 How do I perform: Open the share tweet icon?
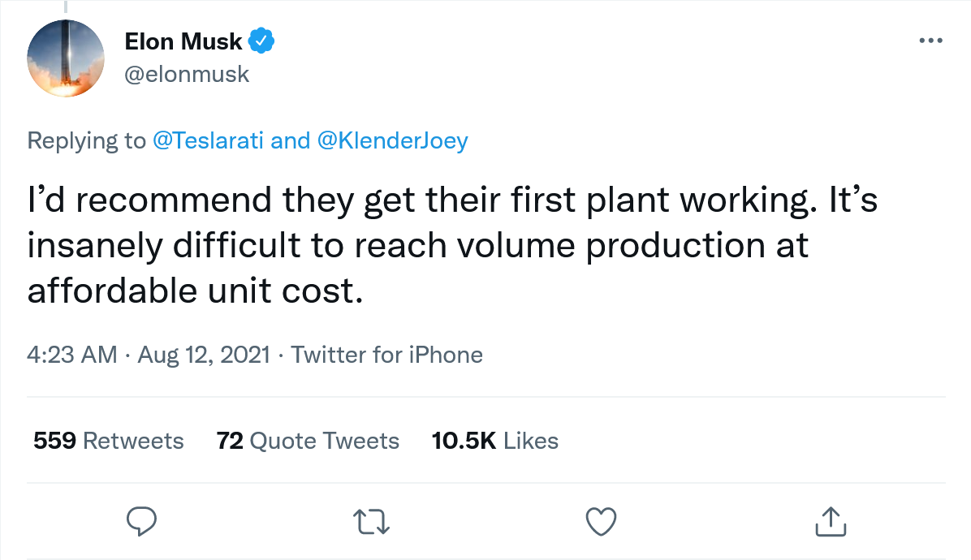[831, 521]
